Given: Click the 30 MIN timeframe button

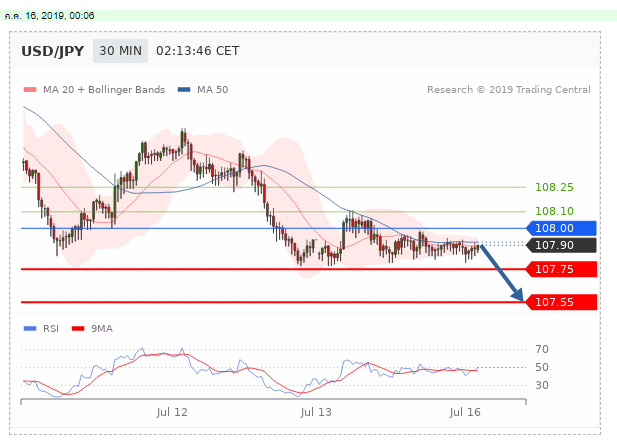Looking at the screenshot, I should 120,51.
